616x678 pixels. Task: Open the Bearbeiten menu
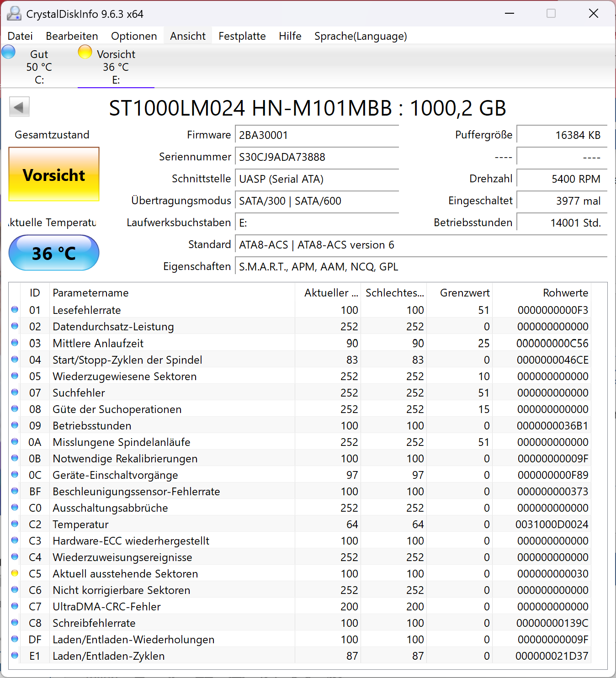(x=72, y=36)
